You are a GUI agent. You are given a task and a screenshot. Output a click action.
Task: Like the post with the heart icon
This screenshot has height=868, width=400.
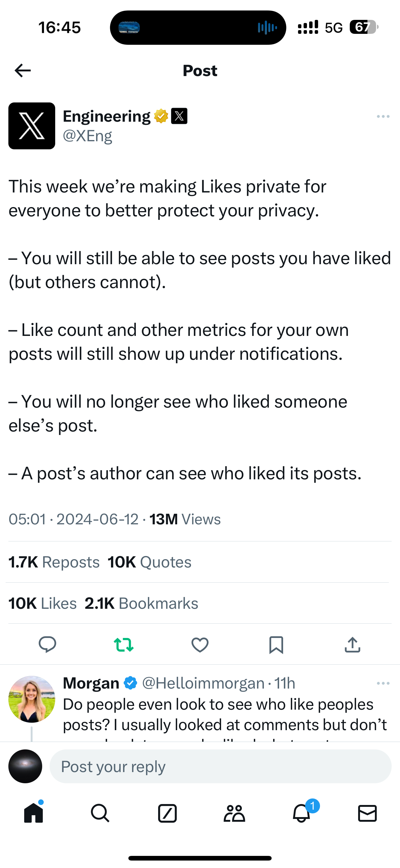click(200, 644)
